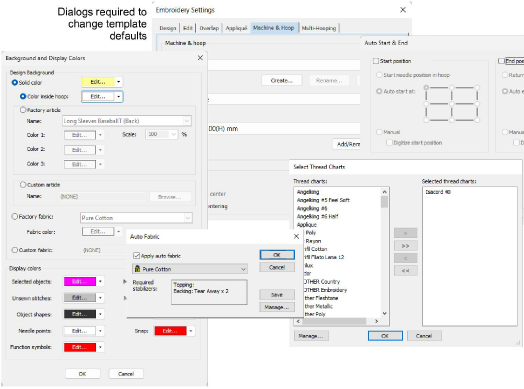Select Applique in thread charts list

pos(307,225)
